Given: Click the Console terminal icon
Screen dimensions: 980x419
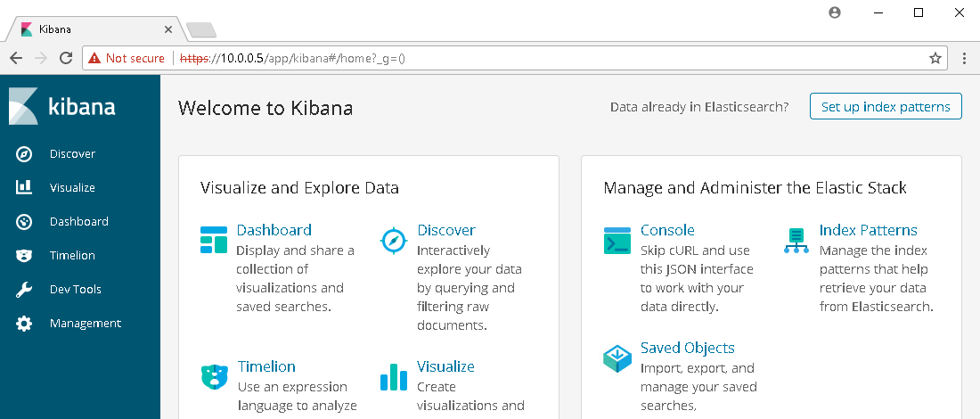Looking at the screenshot, I should (x=617, y=240).
